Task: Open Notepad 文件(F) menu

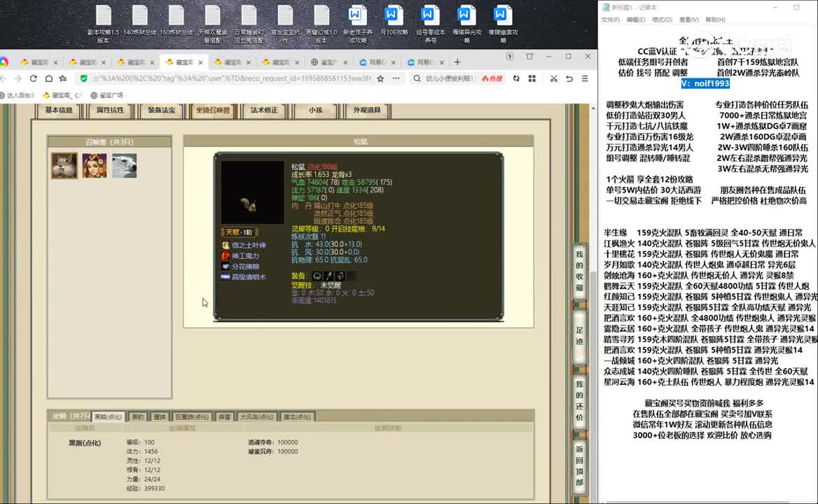Action: coord(611,20)
